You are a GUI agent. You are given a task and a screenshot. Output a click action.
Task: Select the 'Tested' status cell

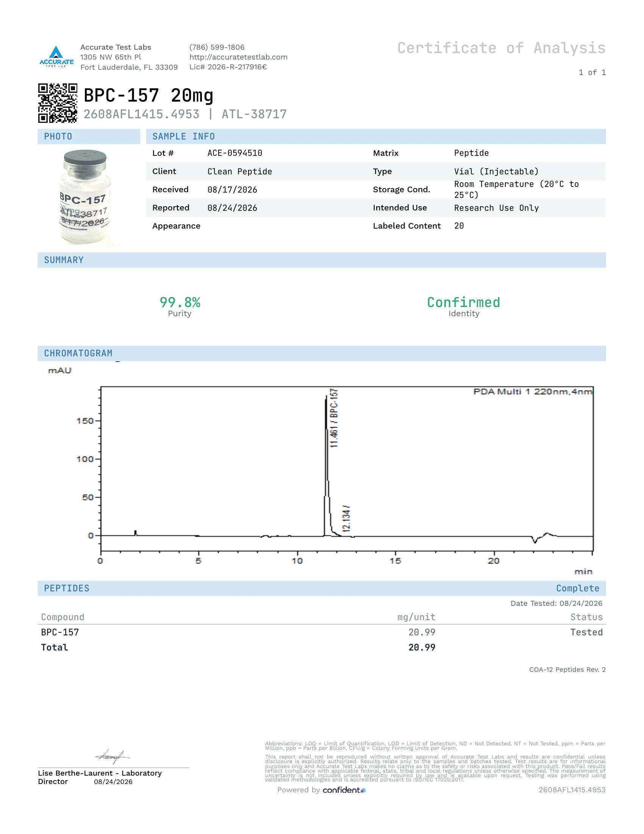[x=586, y=632]
